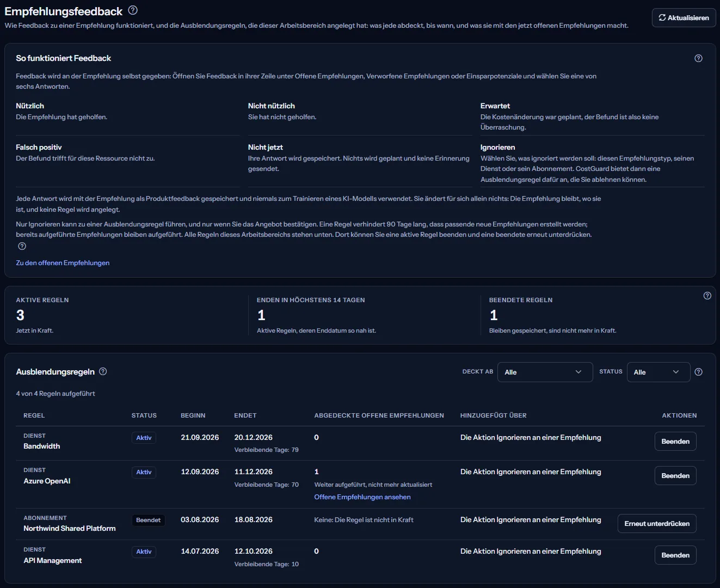Click the Beendet status badge

[x=149, y=520]
